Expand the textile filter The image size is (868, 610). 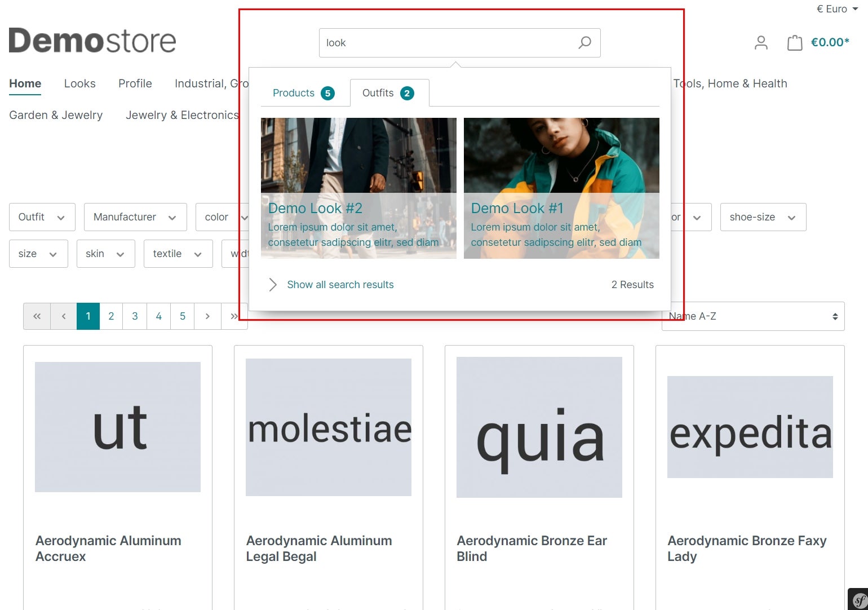178,254
